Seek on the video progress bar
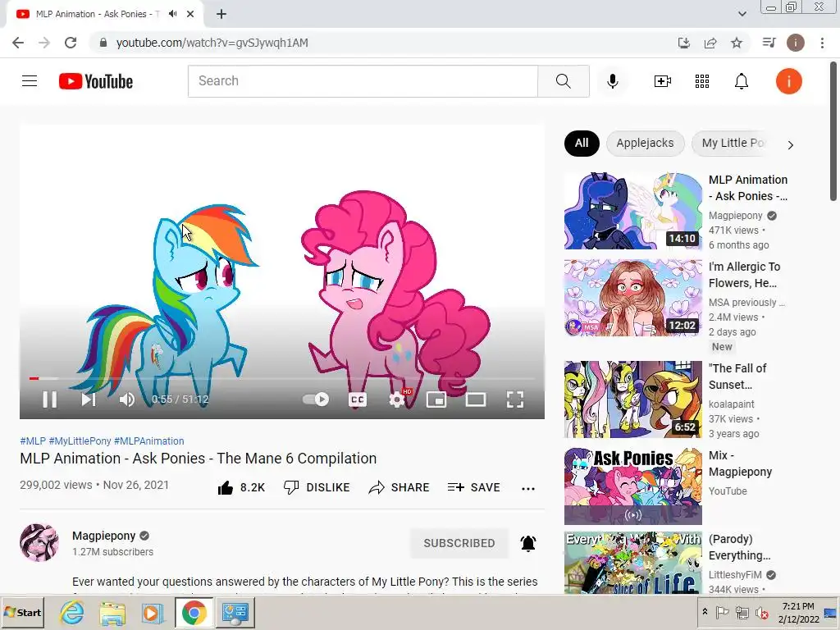This screenshot has height=630, width=840. tap(282, 378)
